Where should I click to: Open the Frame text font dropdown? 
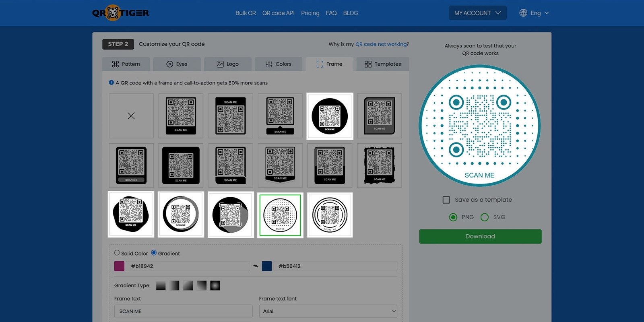(328, 311)
